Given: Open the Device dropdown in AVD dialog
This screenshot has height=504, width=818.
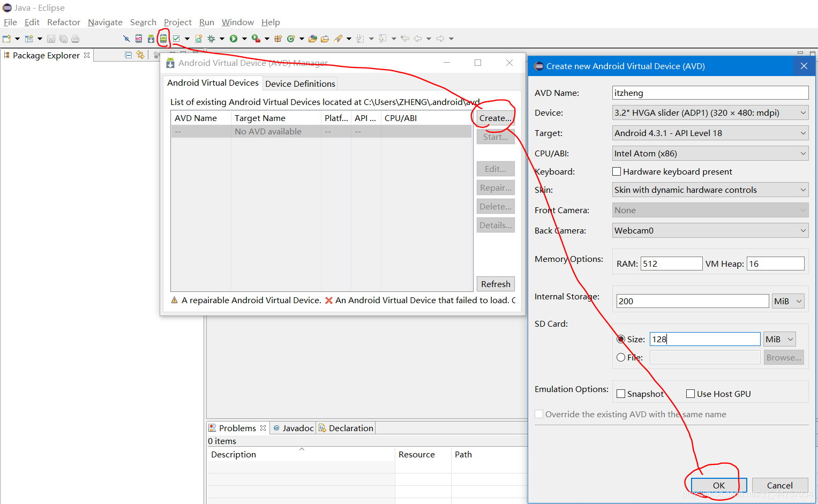Looking at the screenshot, I should coord(710,112).
